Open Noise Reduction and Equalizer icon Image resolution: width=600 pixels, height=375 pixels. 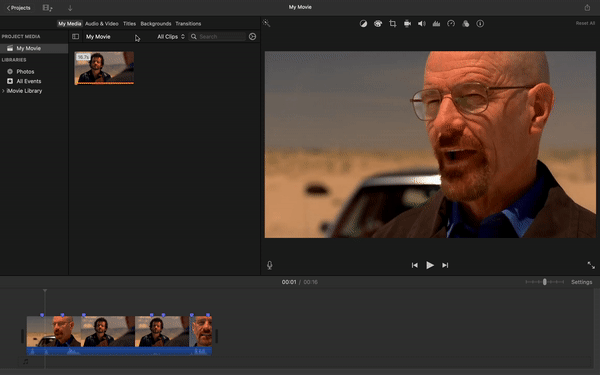[x=436, y=24]
